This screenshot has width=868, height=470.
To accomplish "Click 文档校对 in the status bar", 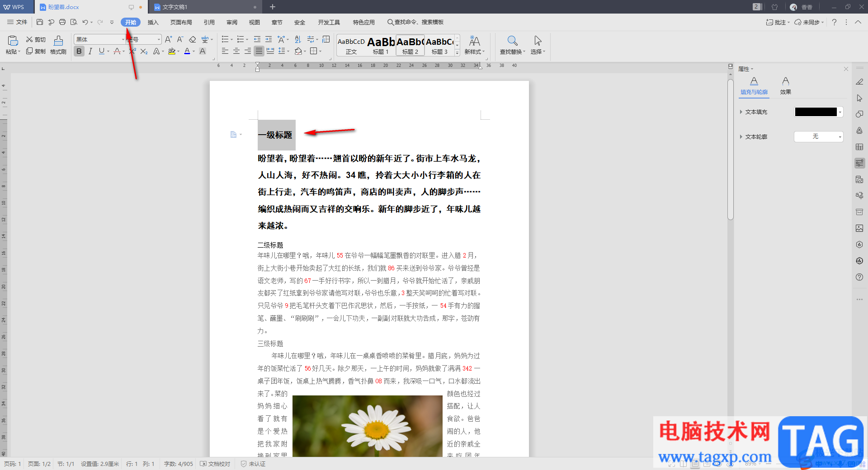I will (x=215, y=464).
